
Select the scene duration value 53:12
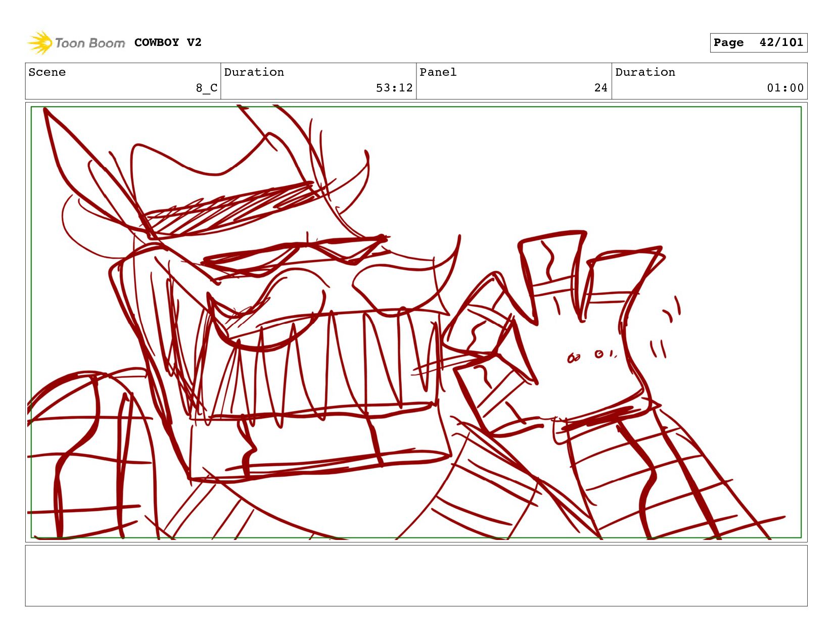coord(394,88)
